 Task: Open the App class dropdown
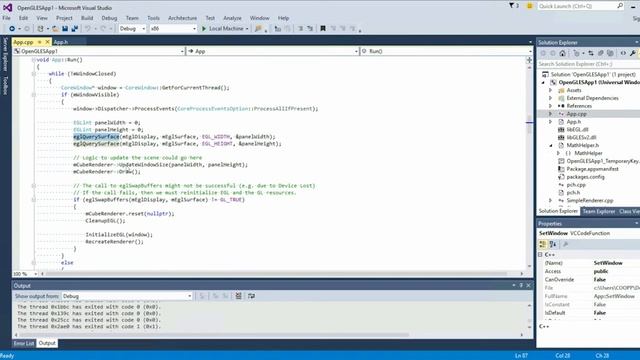click(x=273, y=51)
